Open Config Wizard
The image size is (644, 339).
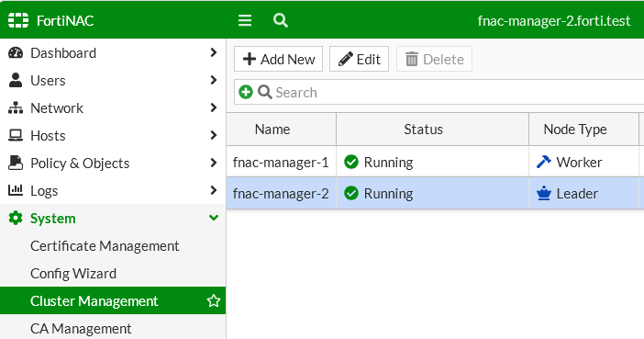click(x=113, y=273)
